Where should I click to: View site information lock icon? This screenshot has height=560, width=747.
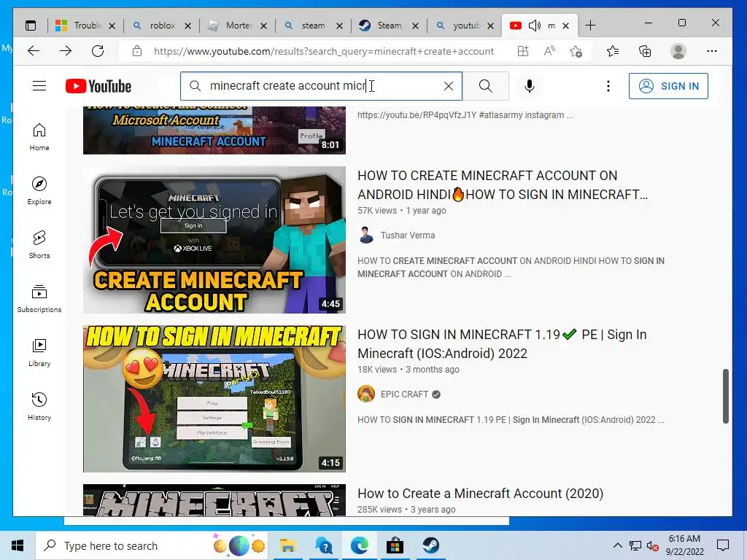(x=136, y=51)
